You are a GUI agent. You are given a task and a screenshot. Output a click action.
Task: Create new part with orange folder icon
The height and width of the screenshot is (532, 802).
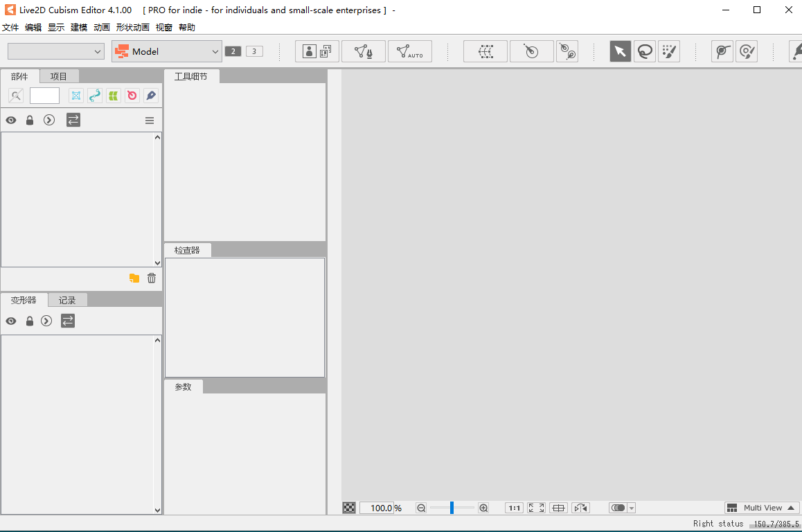pyautogui.click(x=134, y=278)
